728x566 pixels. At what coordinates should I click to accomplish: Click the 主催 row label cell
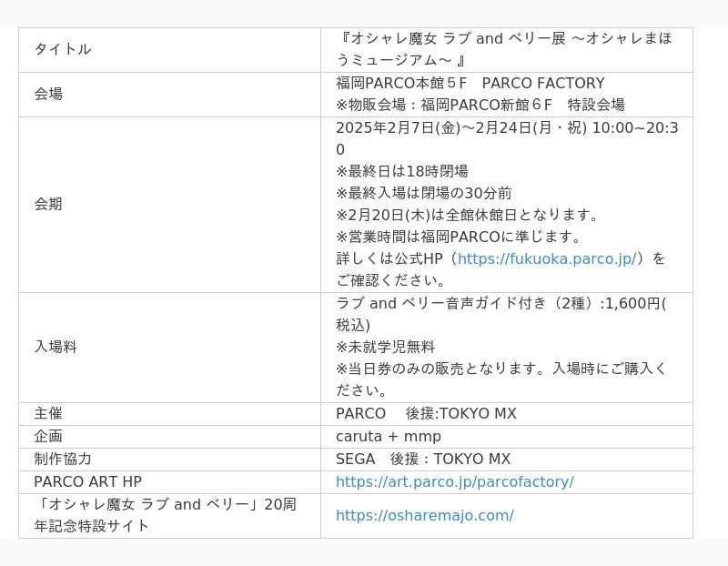coord(169,414)
